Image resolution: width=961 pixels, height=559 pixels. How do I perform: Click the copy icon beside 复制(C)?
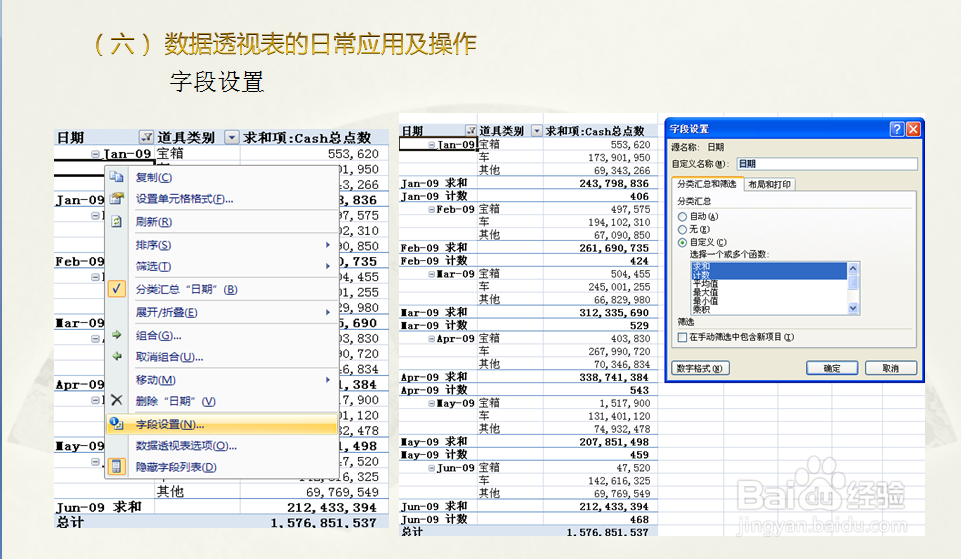click(116, 177)
